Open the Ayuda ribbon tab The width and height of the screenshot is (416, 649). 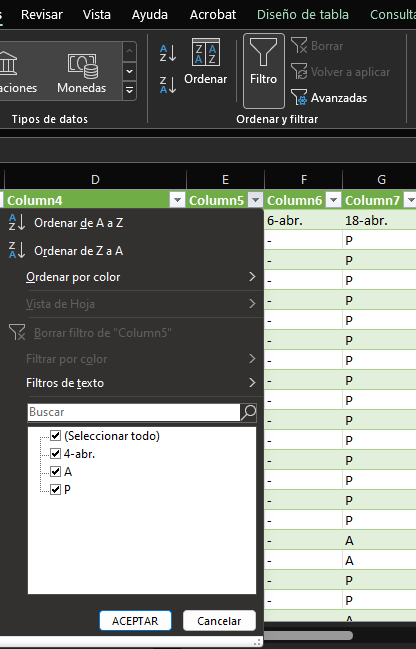click(x=149, y=14)
